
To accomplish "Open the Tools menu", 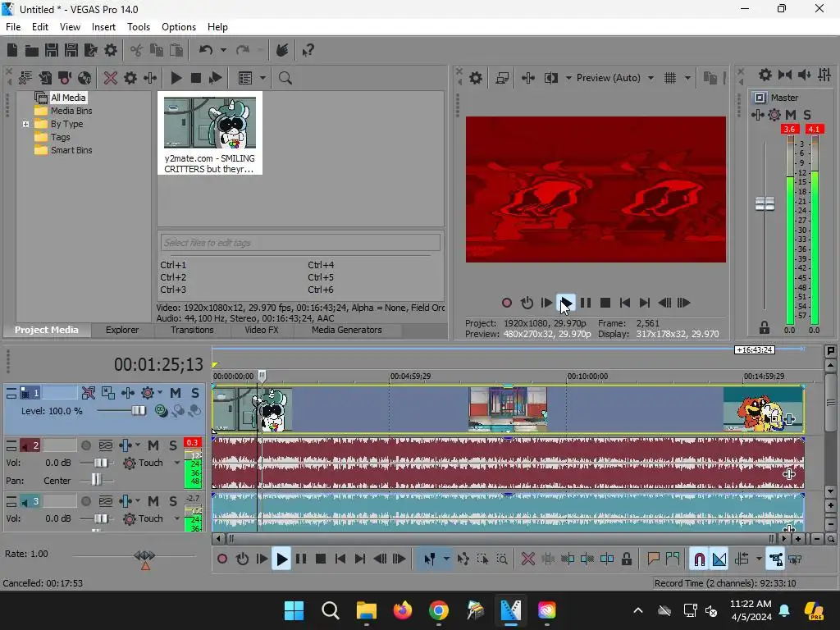I will coord(138,27).
